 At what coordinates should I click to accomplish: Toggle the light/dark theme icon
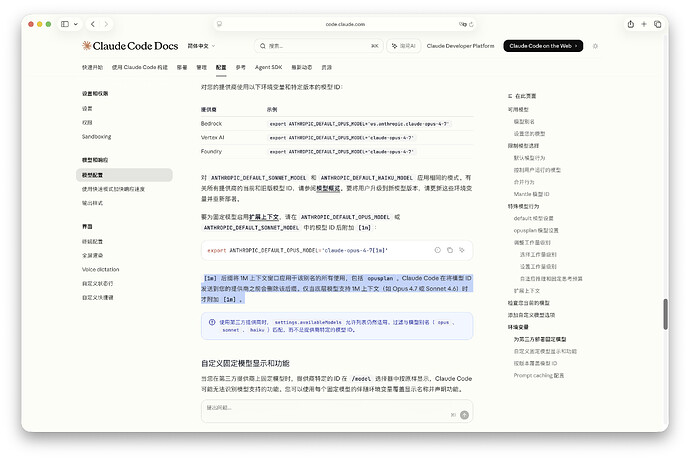(595, 46)
